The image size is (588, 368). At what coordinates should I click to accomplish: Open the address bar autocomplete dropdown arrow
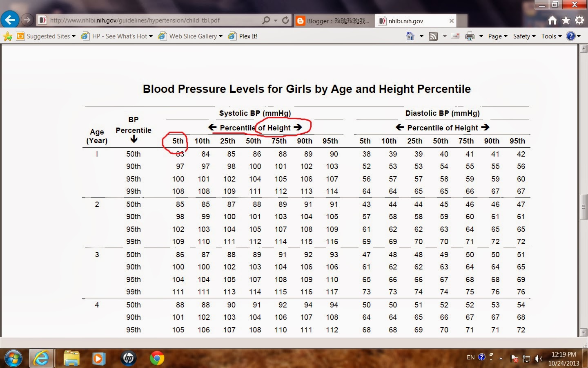pyautogui.click(x=276, y=20)
